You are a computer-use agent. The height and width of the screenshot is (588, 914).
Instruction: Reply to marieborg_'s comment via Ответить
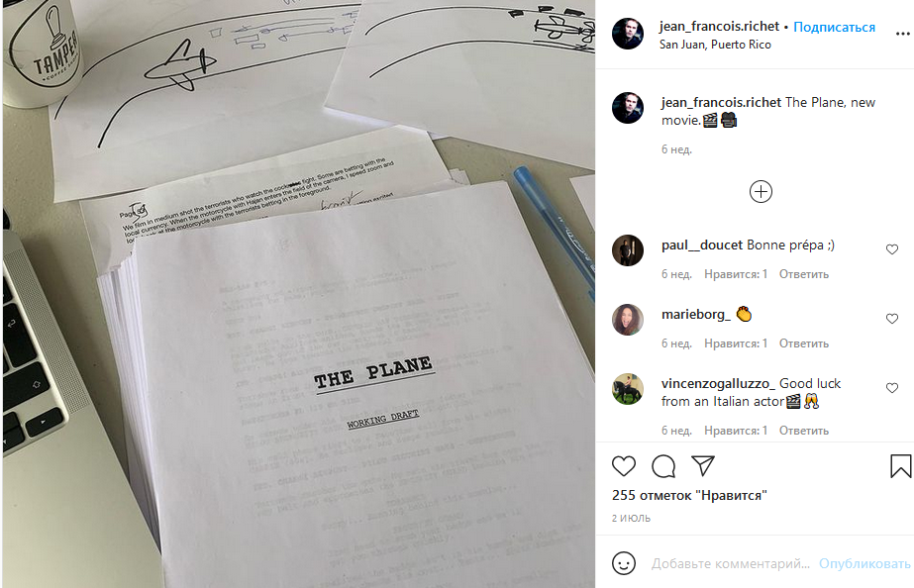(804, 343)
